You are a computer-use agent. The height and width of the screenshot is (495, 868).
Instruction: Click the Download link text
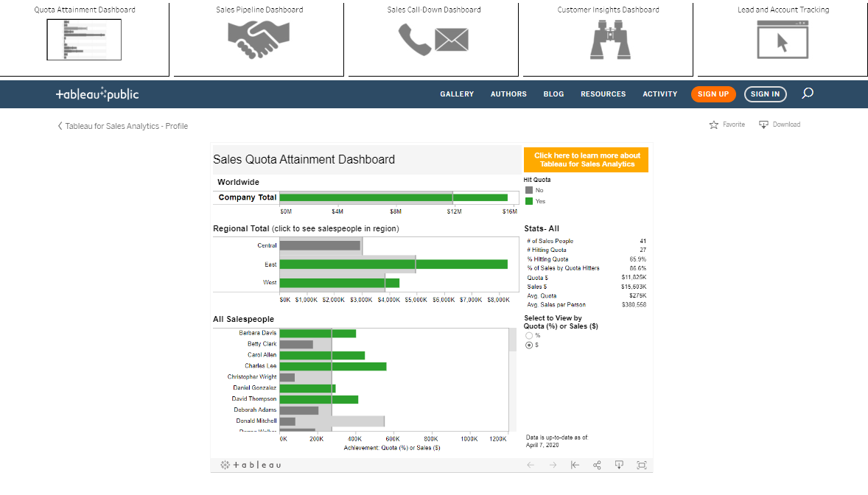(x=787, y=124)
